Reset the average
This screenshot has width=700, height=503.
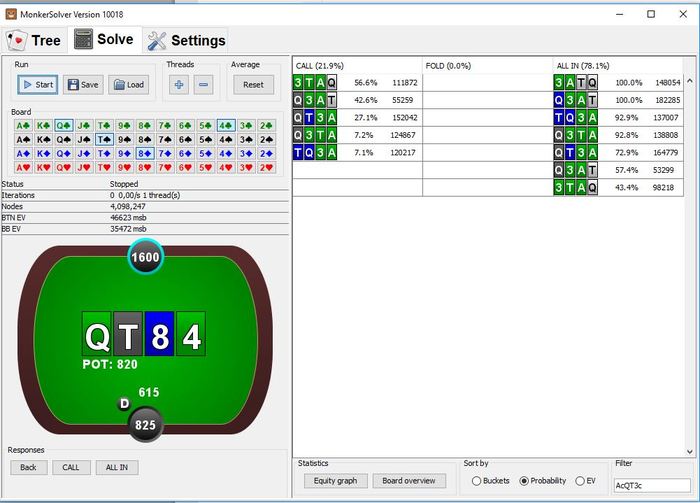(254, 84)
